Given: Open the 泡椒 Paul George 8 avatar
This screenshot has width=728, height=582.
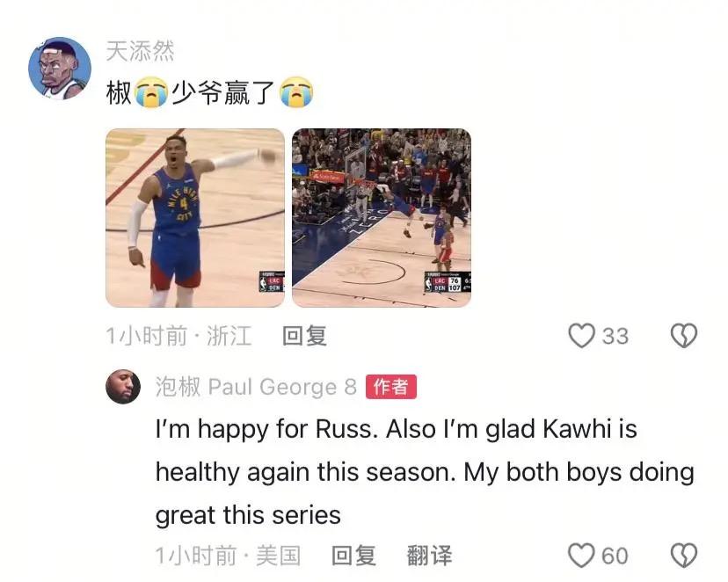Looking at the screenshot, I should point(123,387).
